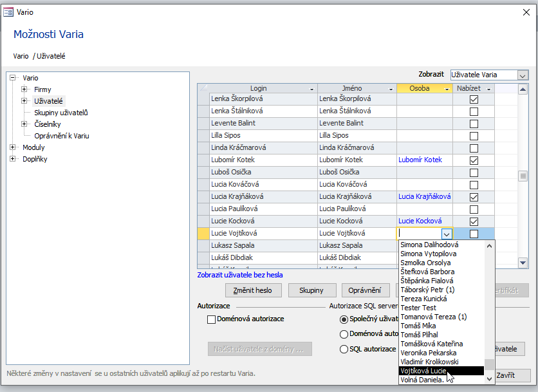
Task: Check Nabízet for Levente Balint
Action: point(474,124)
